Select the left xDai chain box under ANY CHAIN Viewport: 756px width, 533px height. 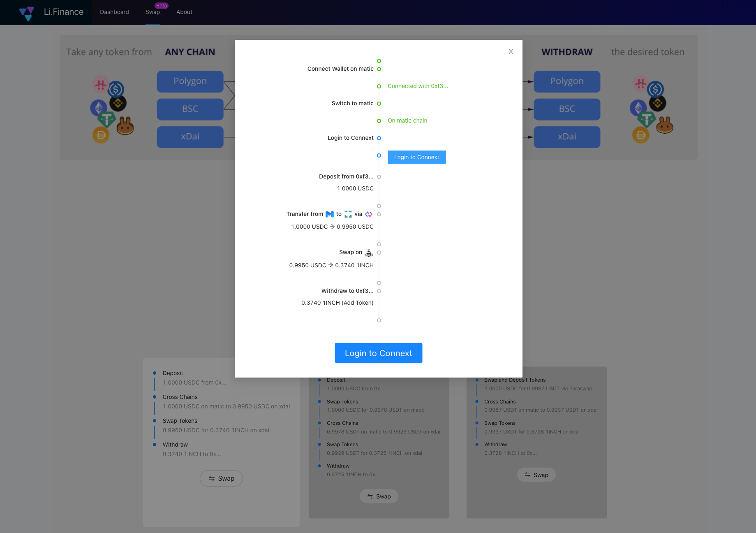point(190,137)
